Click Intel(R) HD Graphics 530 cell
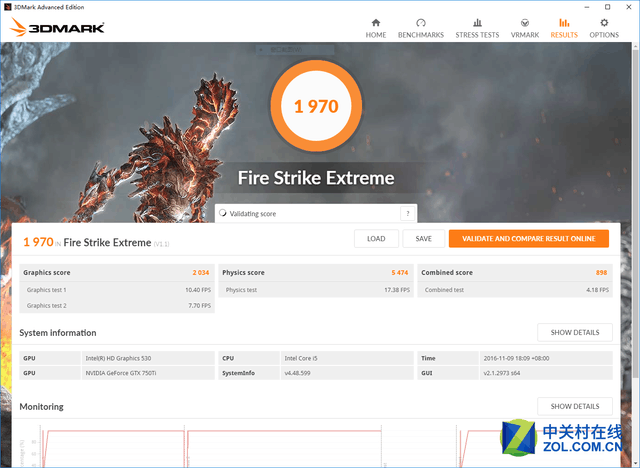The width and height of the screenshot is (640, 468). tap(148, 358)
